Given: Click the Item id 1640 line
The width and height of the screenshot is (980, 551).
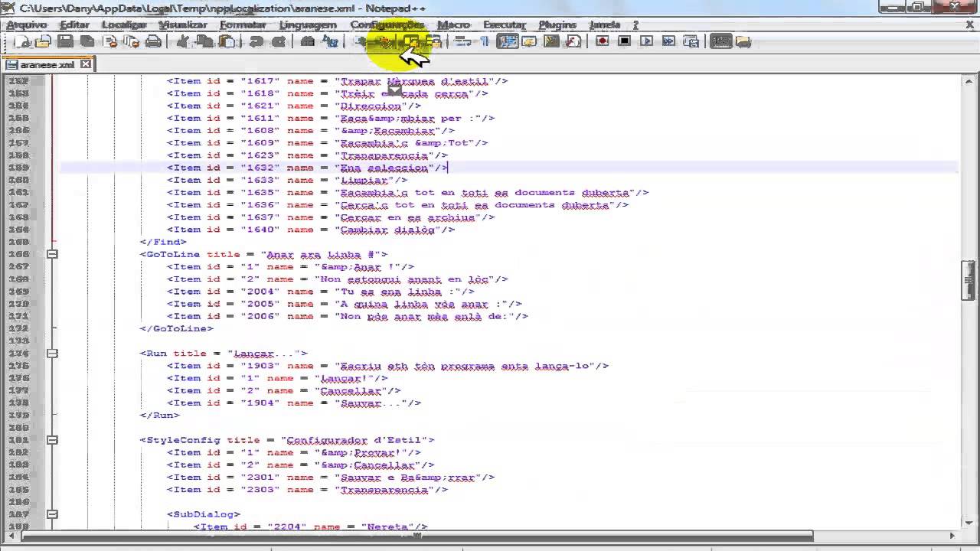Looking at the screenshot, I should [x=311, y=230].
